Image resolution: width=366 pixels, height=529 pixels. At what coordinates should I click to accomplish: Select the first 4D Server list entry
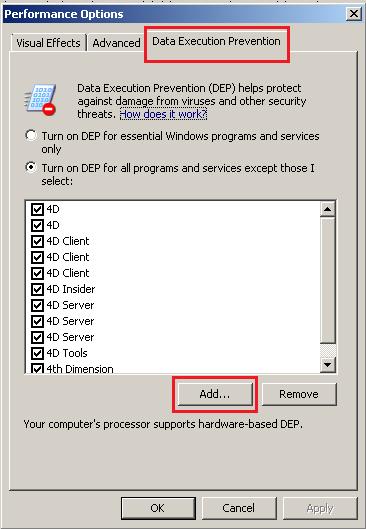(x=70, y=305)
